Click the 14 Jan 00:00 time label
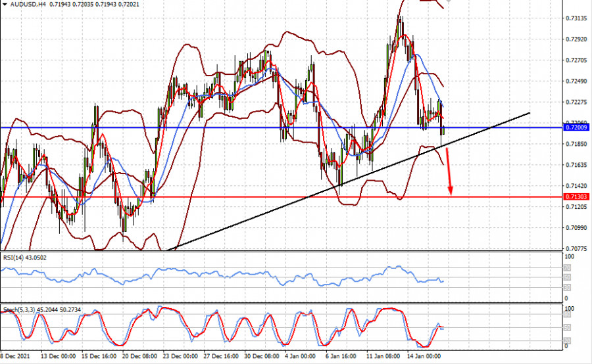 [424, 356]
